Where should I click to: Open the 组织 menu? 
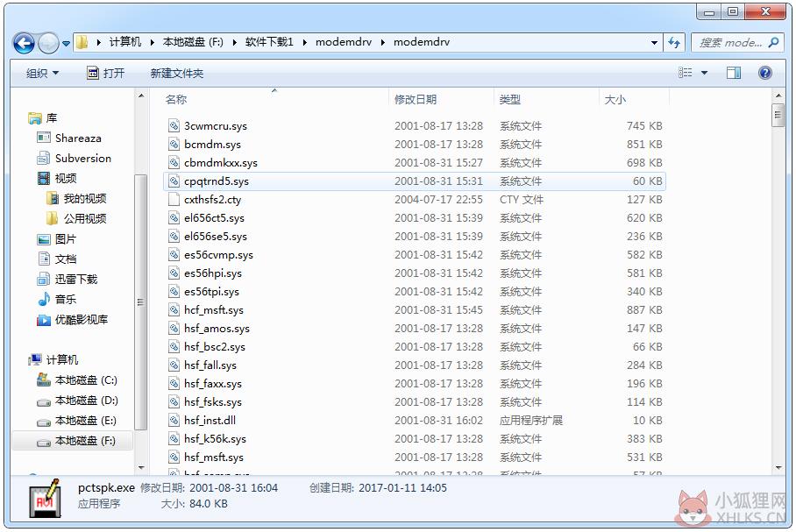(42, 73)
